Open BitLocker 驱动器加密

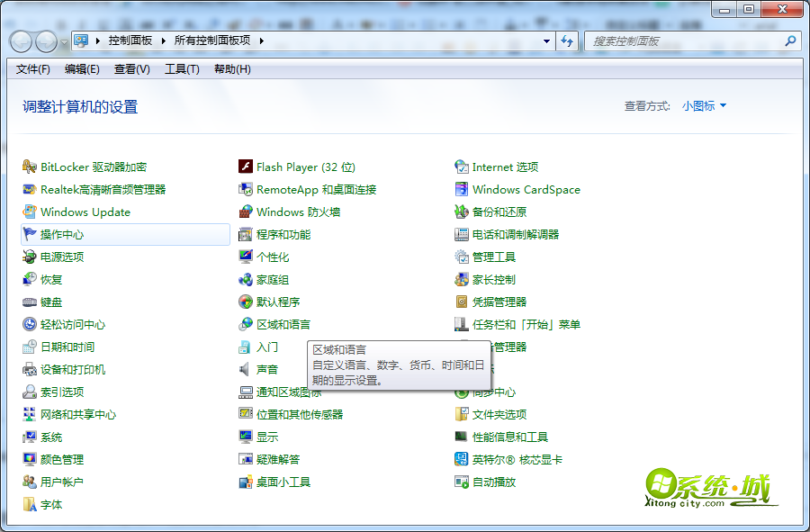click(94, 167)
